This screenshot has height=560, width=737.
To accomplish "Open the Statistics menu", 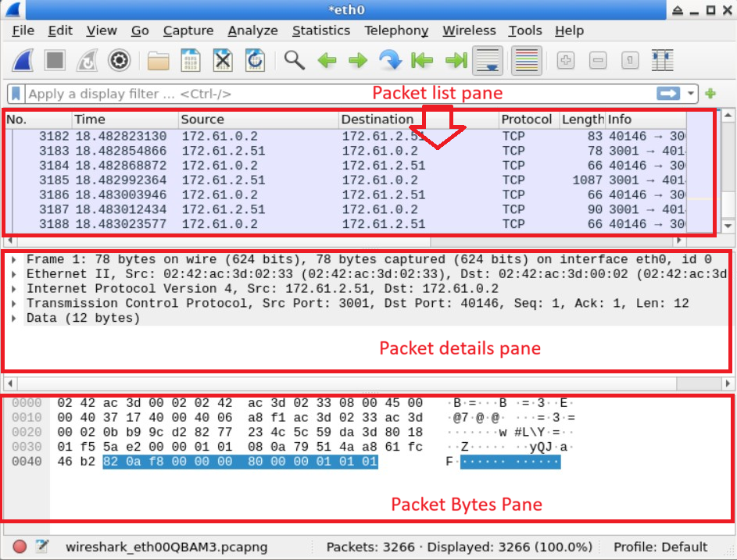I will 321,30.
